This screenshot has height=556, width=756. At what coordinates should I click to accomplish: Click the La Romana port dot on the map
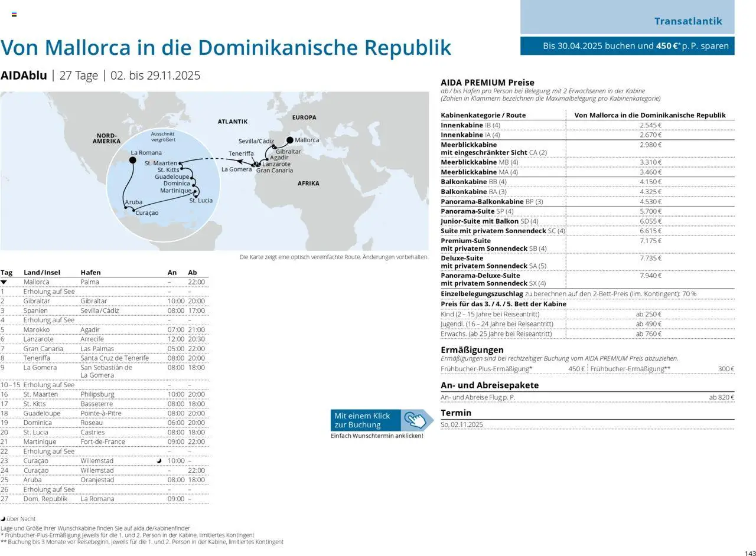(132, 160)
